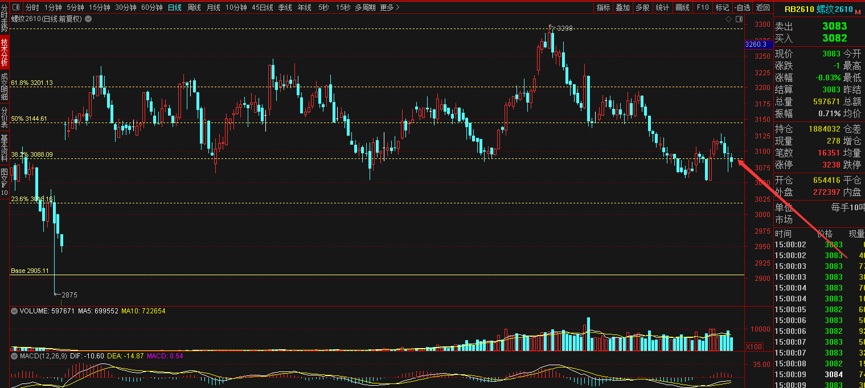Select the 60分钟 chart period

tap(152, 8)
